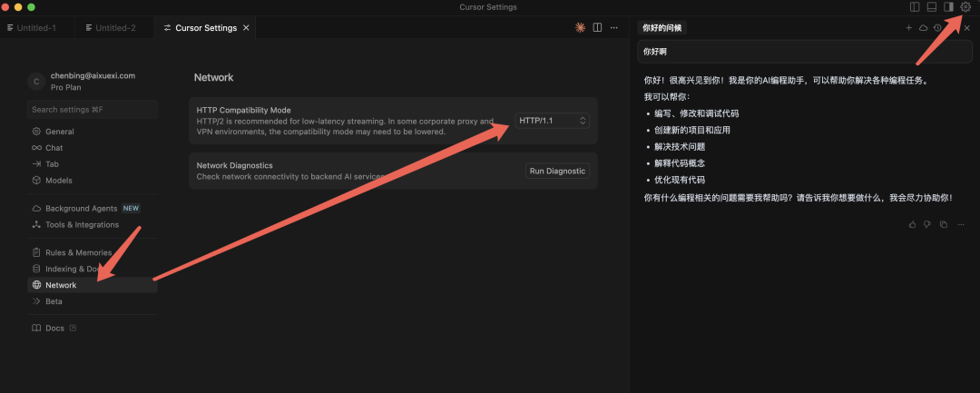Viewport: 980px width, 393px height.
Task: Open Models settings section
Action: 93,181
